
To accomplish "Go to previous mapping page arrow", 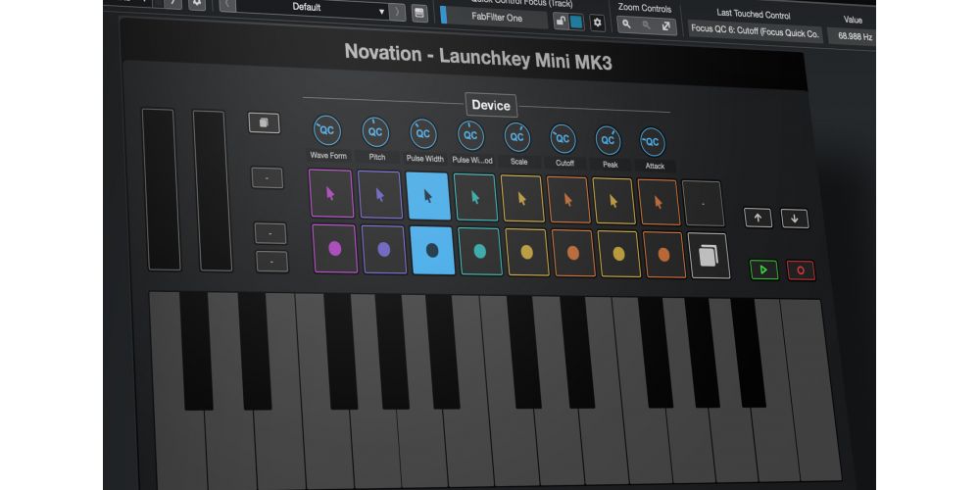I will pyautogui.click(x=227, y=6).
